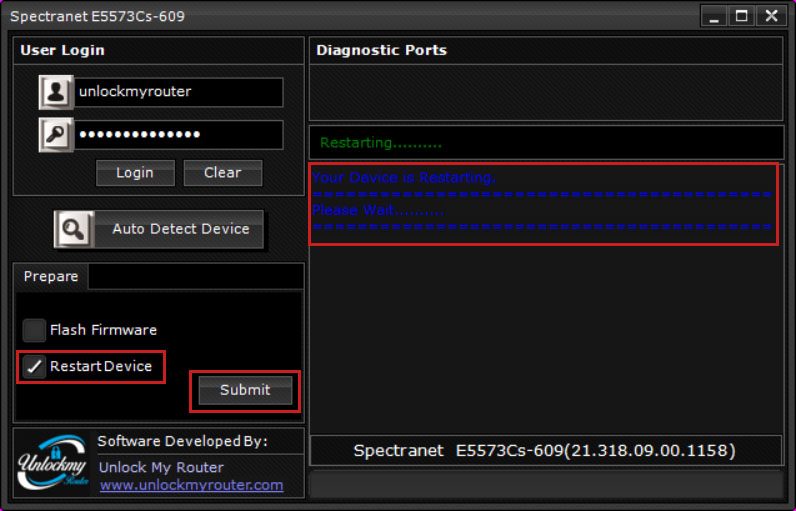Click the Unlockmy Router logo
The height and width of the screenshot is (511, 796).
pos(52,462)
